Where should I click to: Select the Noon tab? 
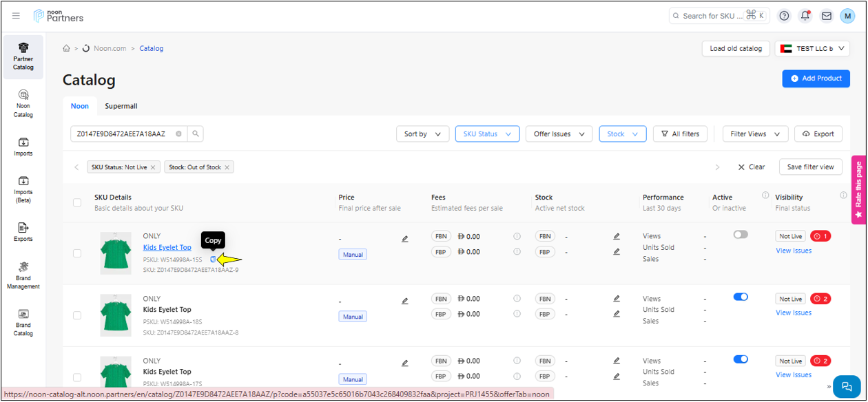point(80,106)
